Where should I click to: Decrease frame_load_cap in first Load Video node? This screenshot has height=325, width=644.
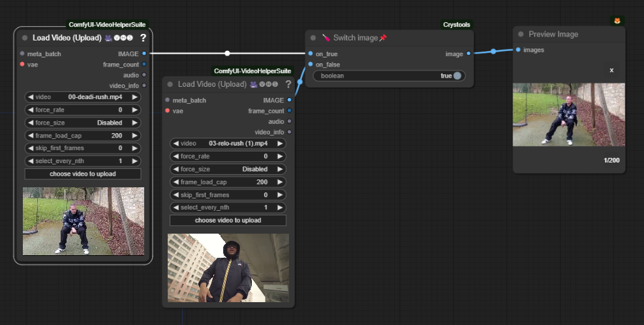31,135
